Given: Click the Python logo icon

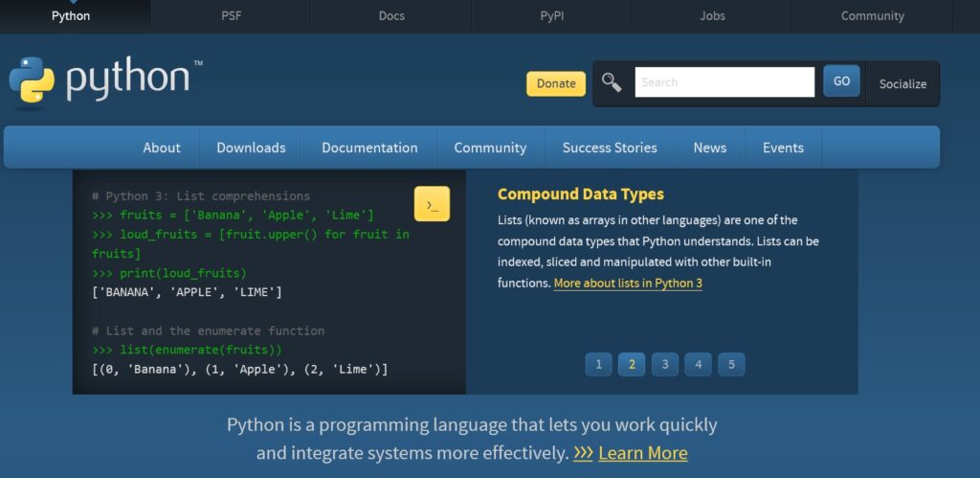Looking at the screenshot, I should (32, 80).
